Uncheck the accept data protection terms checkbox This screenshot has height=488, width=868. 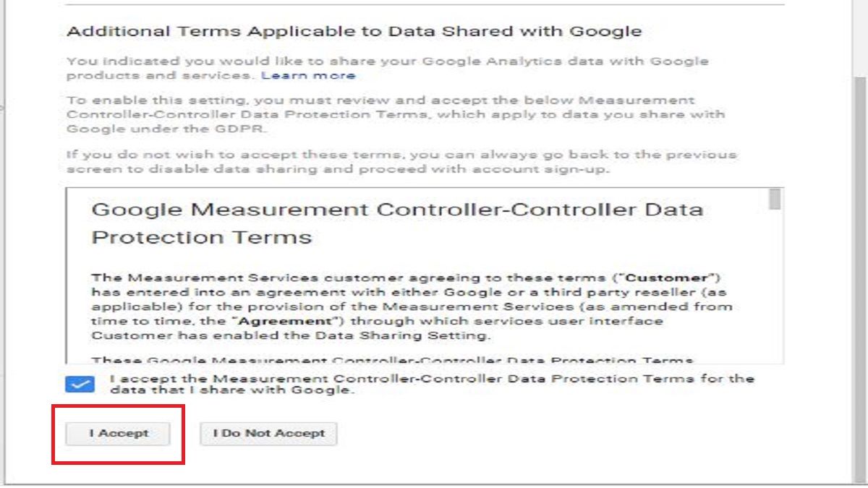tap(80, 384)
